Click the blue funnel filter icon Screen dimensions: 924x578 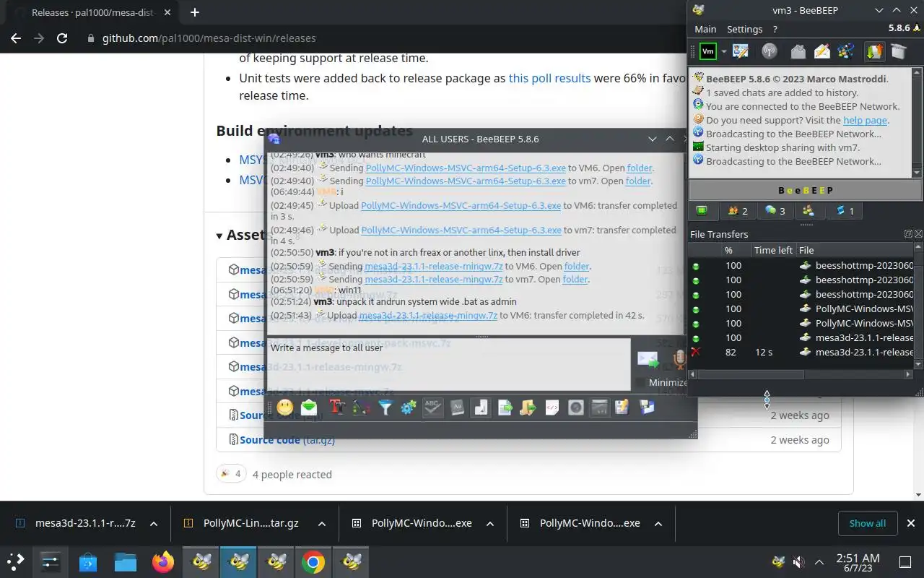[x=385, y=407]
